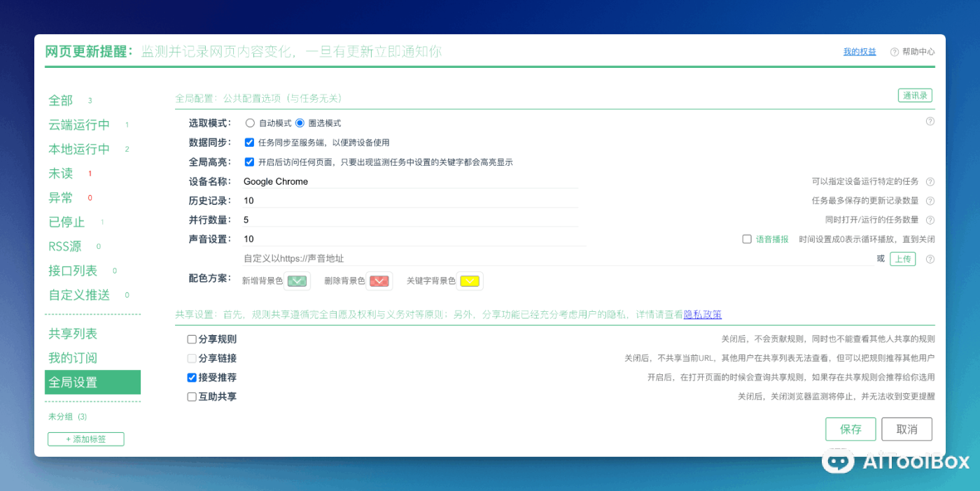Image resolution: width=980 pixels, height=491 pixels.
Task: Enable the 语音播报 checkbox
Action: coord(747,238)
